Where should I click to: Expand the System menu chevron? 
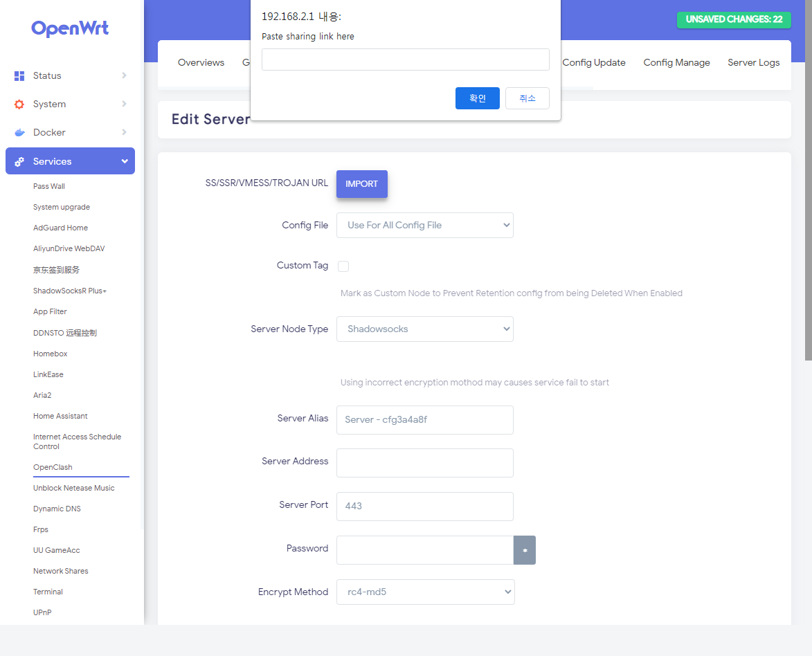click(x=125, y=104)
